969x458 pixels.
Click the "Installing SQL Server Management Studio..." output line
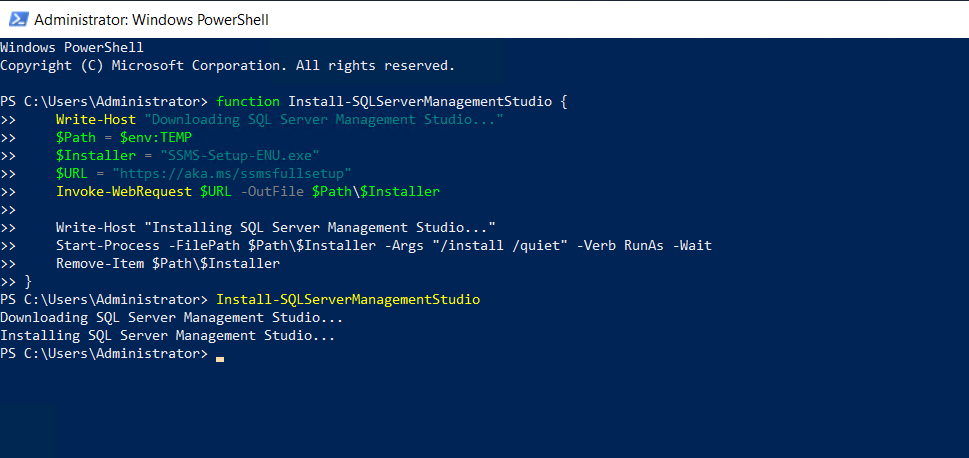click(167, 335)
